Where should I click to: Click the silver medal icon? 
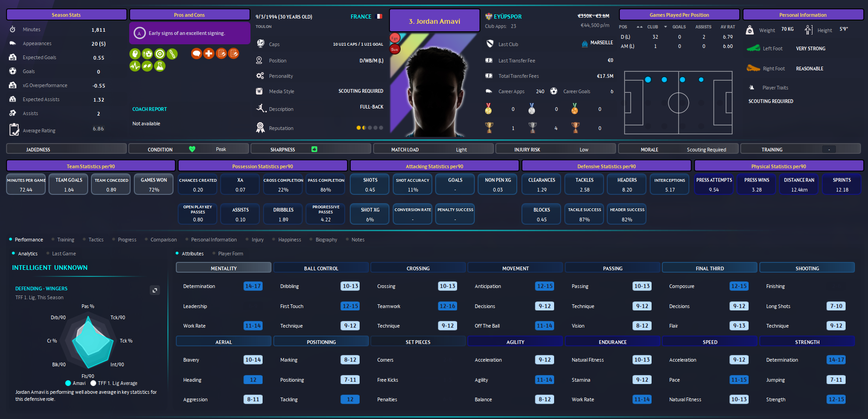[x=532, y=109]
